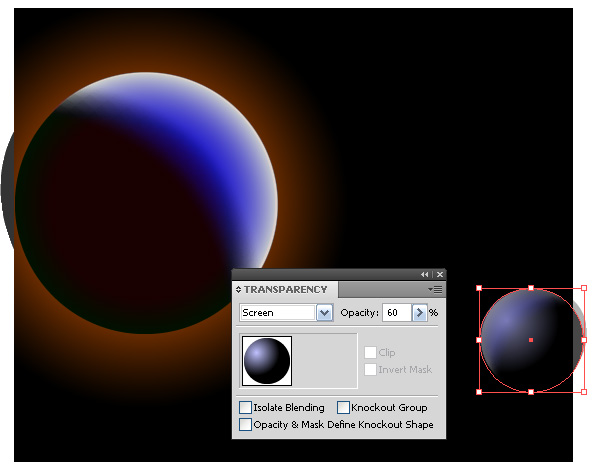Select the TRANSPARENCY tab
The height and width of the screenshot is (476, 600).
click(285, 290)
